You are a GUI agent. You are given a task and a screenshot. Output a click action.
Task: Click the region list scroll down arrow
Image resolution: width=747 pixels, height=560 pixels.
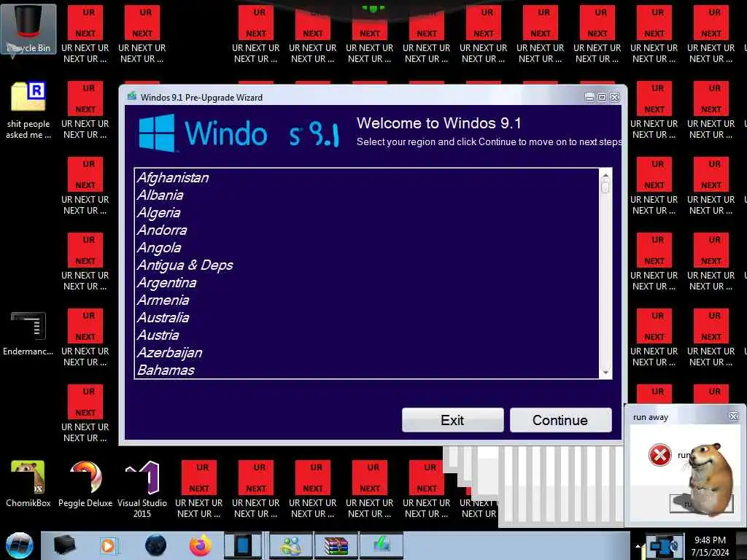coord(605,373)
